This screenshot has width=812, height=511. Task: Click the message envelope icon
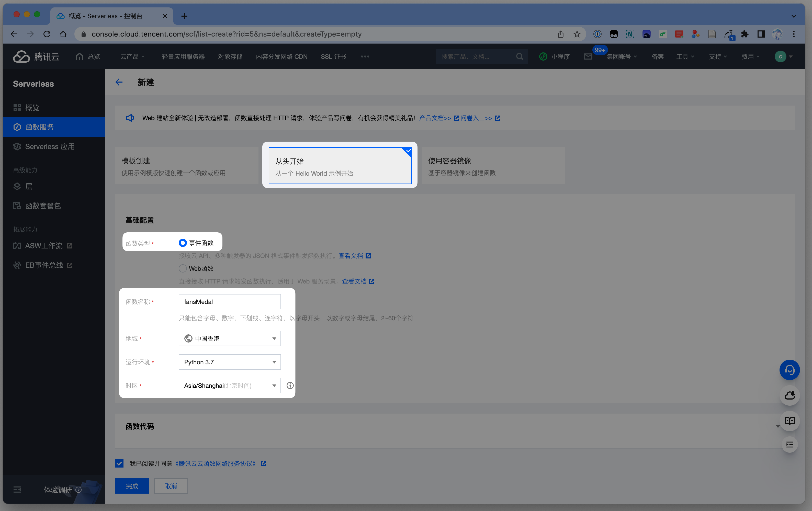coord(588,57)
